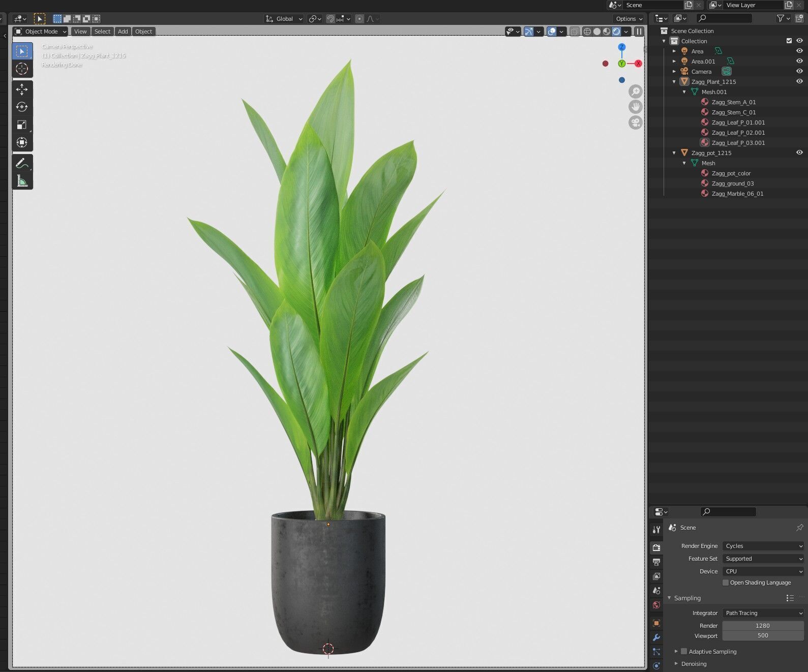
Task: Expand the Camera tree item
Action: 674,71
